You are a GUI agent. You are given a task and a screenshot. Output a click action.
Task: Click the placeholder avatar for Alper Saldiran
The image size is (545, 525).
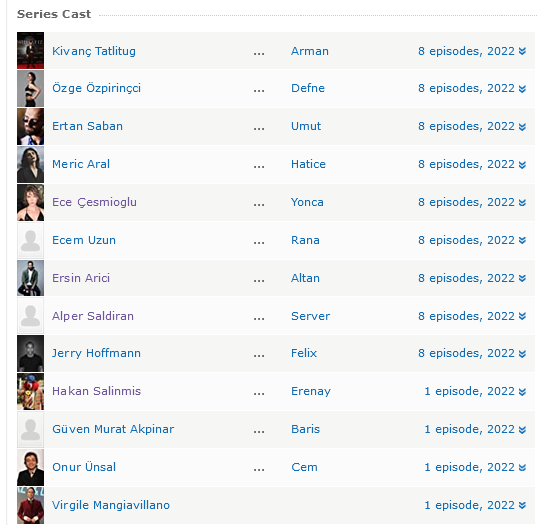click(31, 316)
